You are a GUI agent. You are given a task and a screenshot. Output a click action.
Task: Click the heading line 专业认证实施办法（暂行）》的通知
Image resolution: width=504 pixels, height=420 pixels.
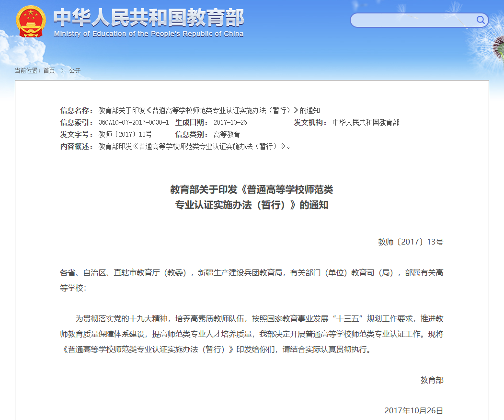coord(252,205)
